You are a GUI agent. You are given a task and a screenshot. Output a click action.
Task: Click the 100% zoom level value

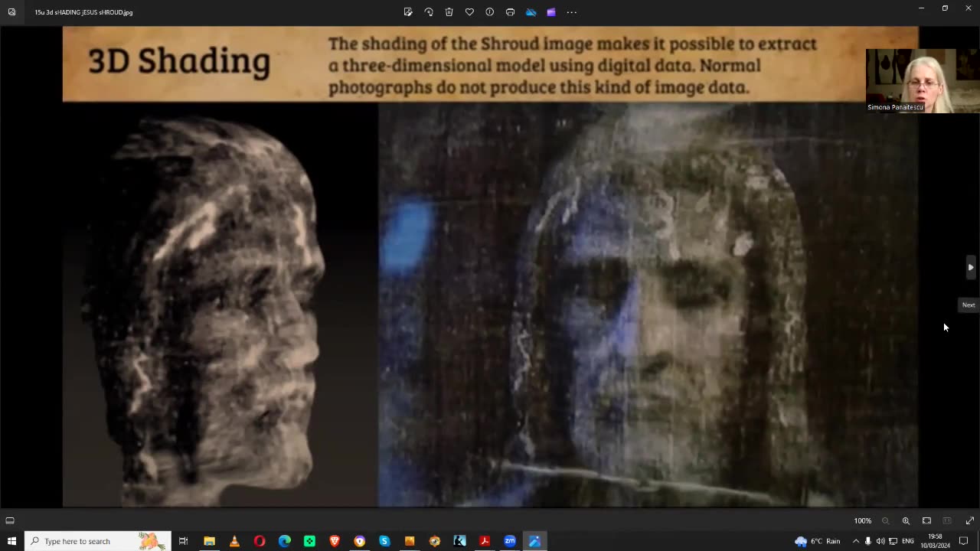[863, 520]
